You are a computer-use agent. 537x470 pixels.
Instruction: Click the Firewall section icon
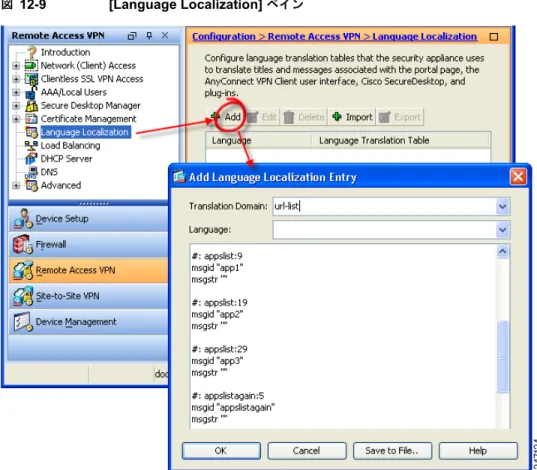click(x=23, y=244)
